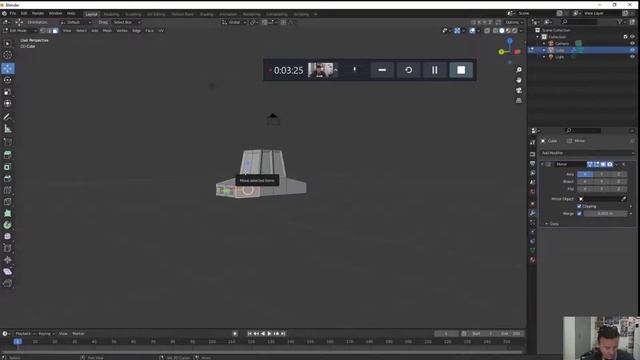Open the Vertex menu in viewport header
Viewport: 640px width, 360px height.
point(122,31)
